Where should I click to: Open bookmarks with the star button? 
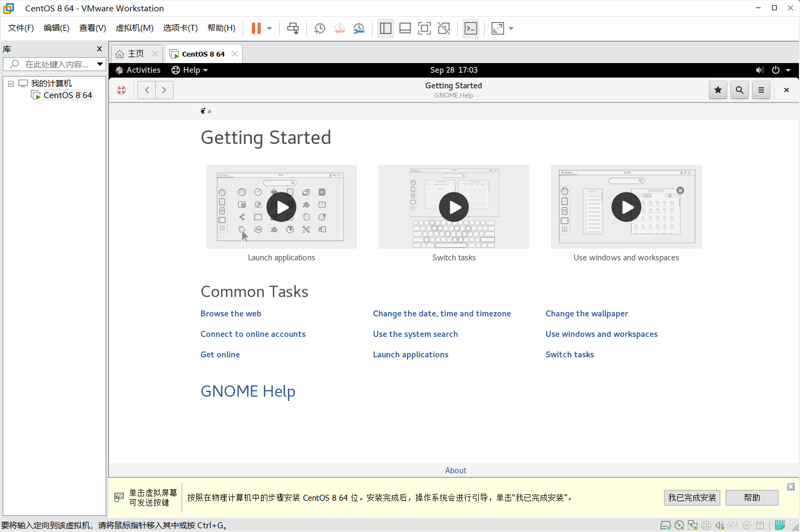718,90
